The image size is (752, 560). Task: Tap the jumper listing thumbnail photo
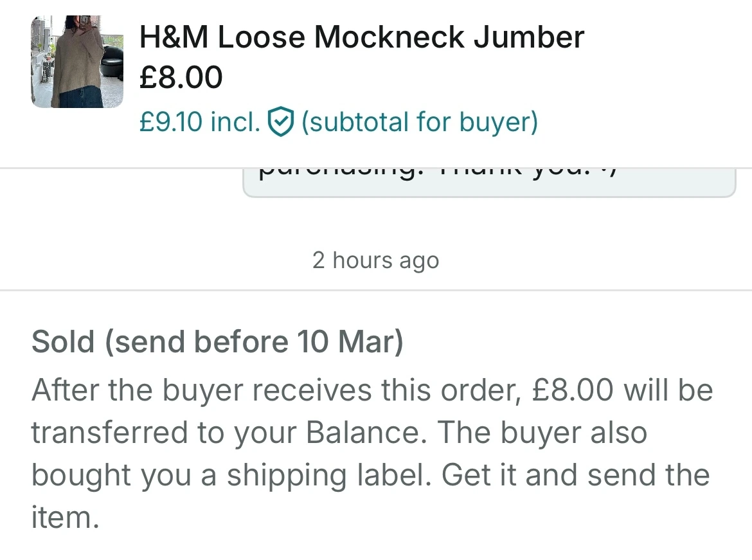coord(76,61)
